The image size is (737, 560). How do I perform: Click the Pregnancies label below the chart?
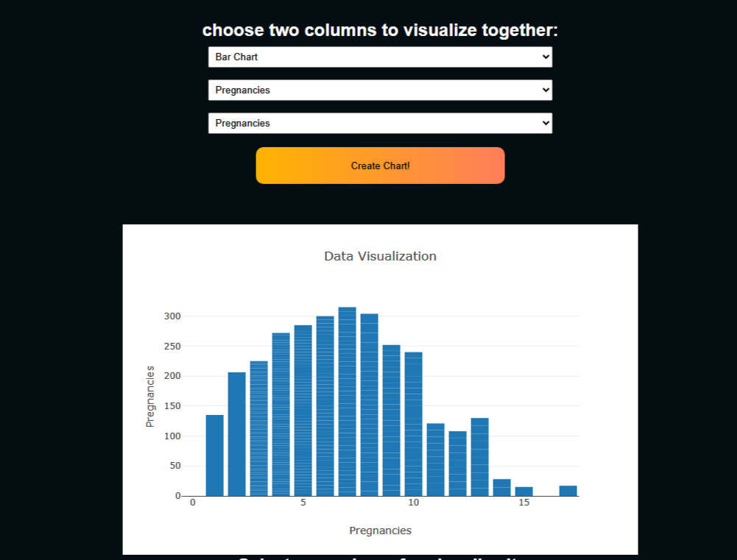point(380,530)
